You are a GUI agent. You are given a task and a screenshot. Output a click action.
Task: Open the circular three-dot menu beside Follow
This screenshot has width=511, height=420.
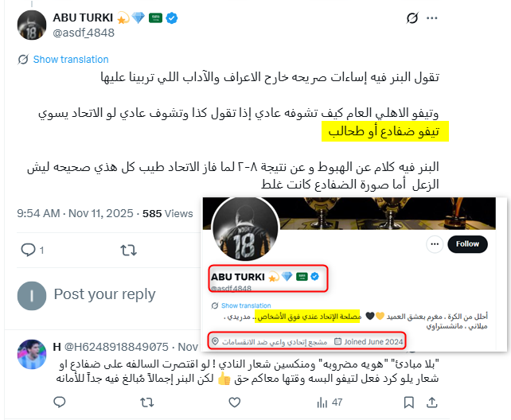pos(435,244)
